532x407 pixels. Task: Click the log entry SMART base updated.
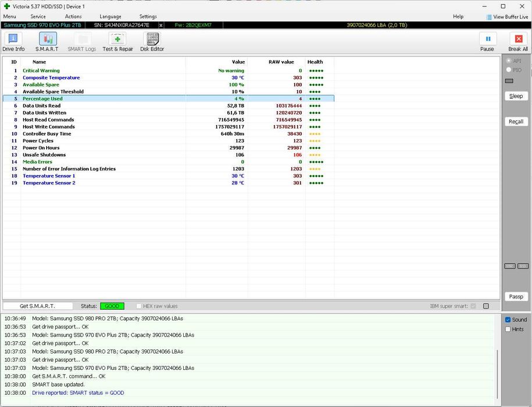58,385
